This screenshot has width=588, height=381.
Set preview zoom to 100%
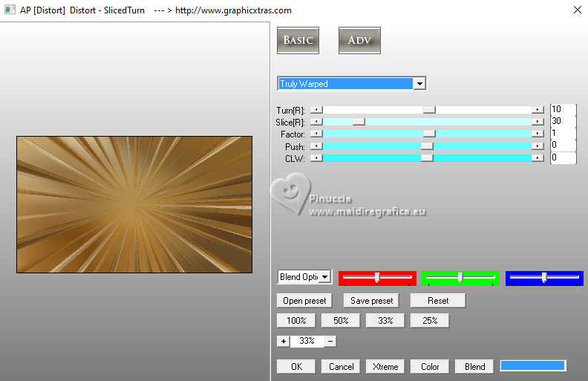(296, 321)
